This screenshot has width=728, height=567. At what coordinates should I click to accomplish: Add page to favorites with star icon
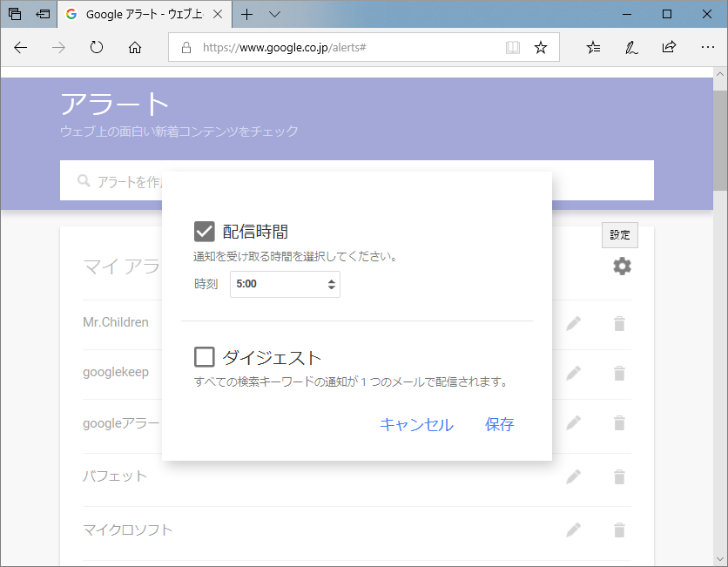pyautogui.click(x=541, y=47)
